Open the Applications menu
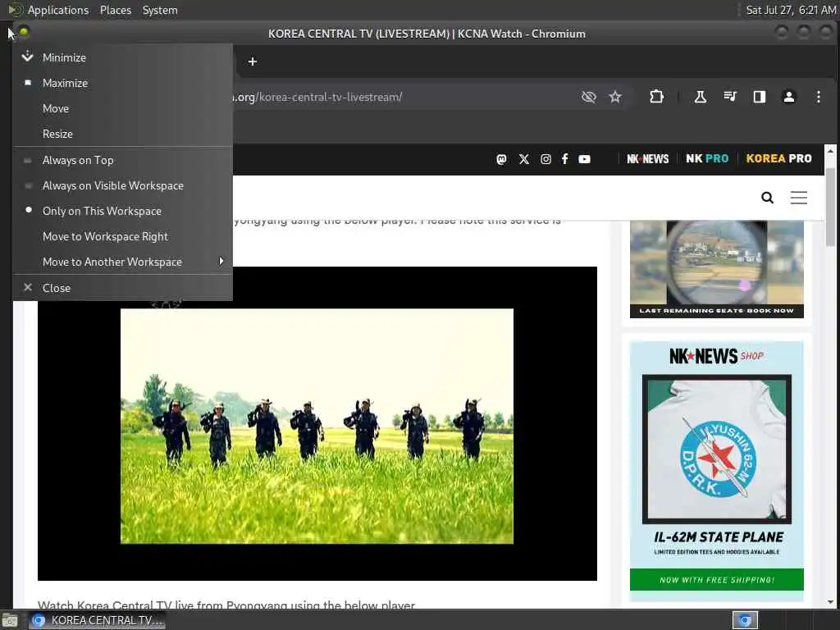The height and width of the screenshot is (630, 840). (x=58, y=10)
